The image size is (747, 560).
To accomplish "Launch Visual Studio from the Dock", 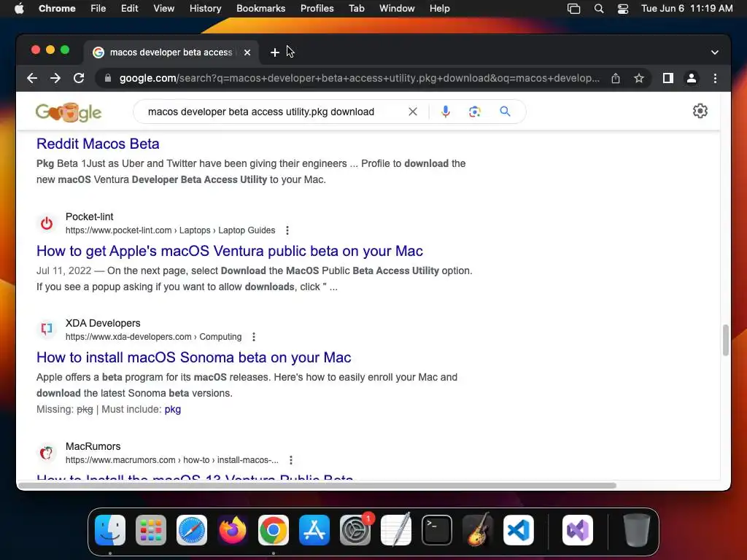I will 578,530.
